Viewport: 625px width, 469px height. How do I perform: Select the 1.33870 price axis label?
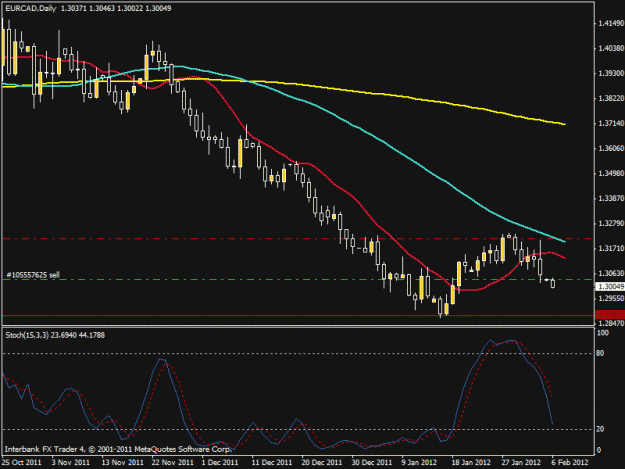[611, 198]
